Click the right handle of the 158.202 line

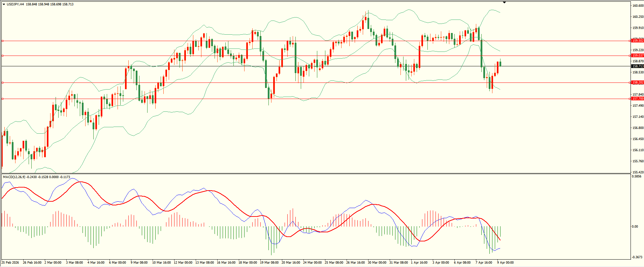pos(630,82)
